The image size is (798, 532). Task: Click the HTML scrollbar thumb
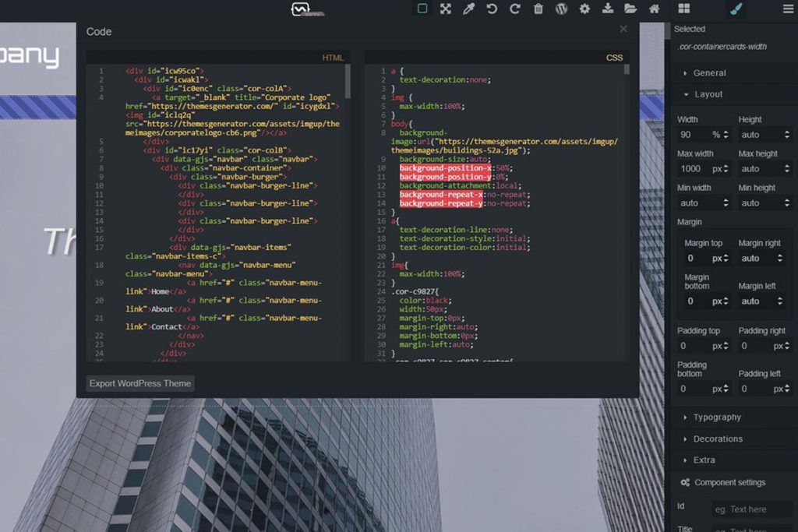[x=348, y=81]
